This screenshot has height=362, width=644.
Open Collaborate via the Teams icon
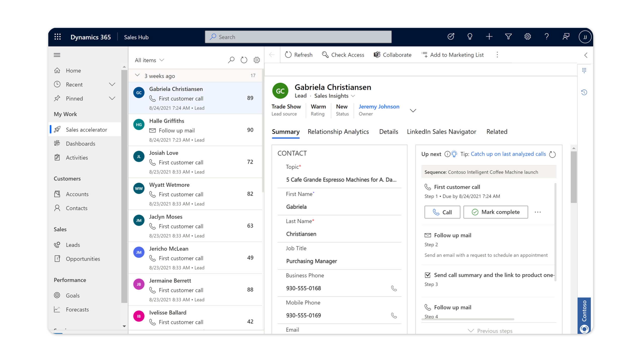coord(377,55)
